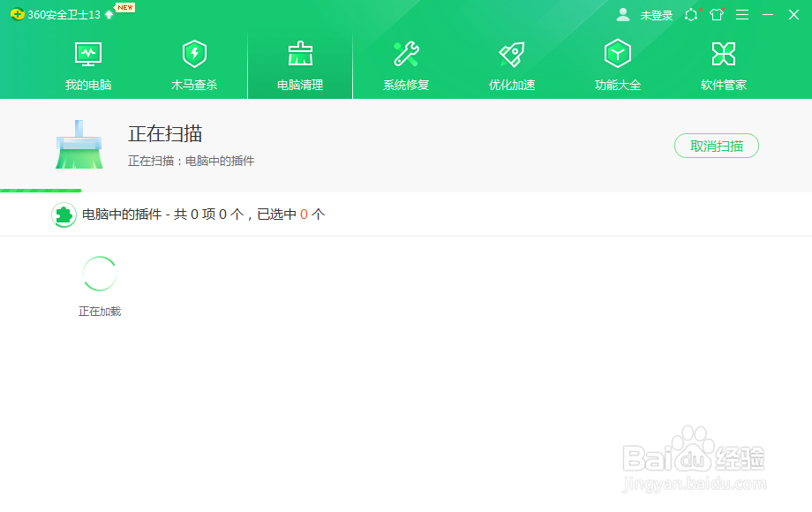The width and height of the screenshot is (812, 512).
Task: Click the 电脑中的插件 summary text
Action: click(204, 215)
